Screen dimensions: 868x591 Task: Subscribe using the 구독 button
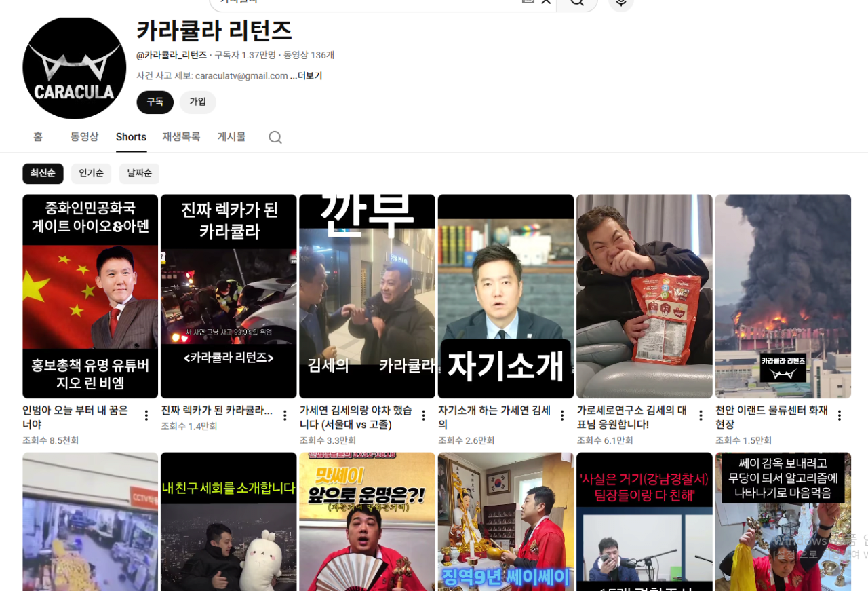click(x=155, y=102)
